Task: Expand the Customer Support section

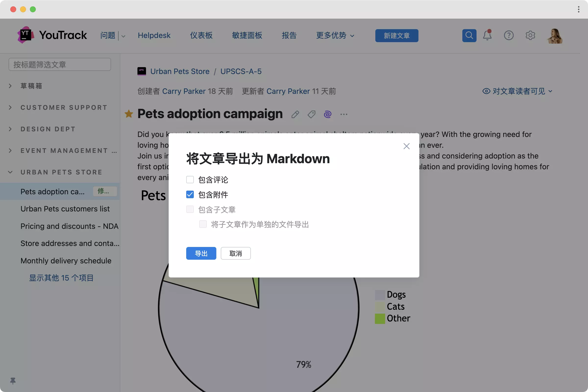Action: point(10,108)
